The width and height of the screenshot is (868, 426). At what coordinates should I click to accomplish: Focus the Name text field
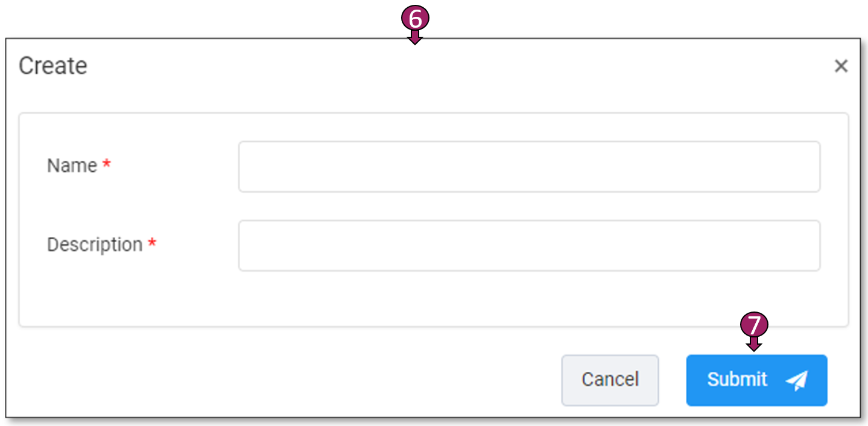point(528,166)
